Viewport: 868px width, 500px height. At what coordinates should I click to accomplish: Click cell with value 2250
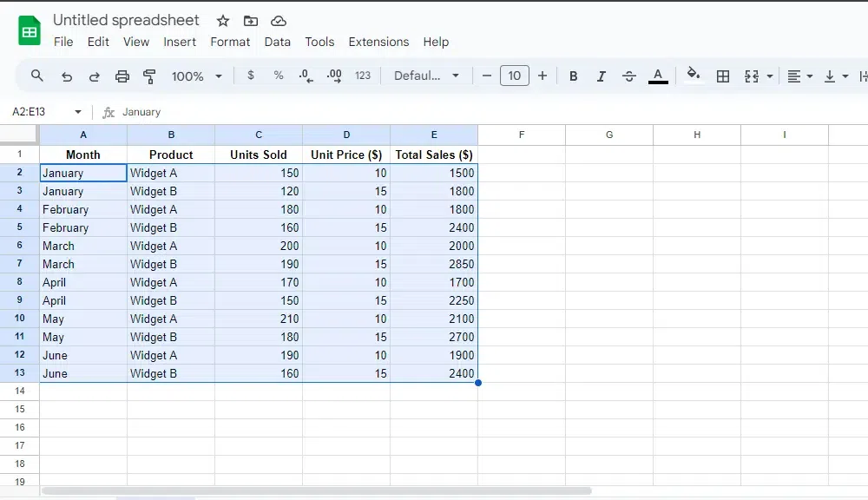click(x=434, y=300)
